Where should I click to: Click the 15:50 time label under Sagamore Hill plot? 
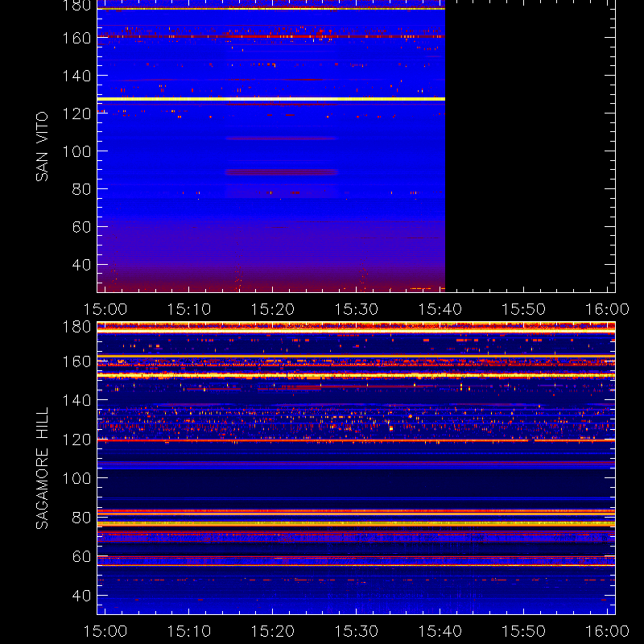pyautogui.click(x=524, y=631)
